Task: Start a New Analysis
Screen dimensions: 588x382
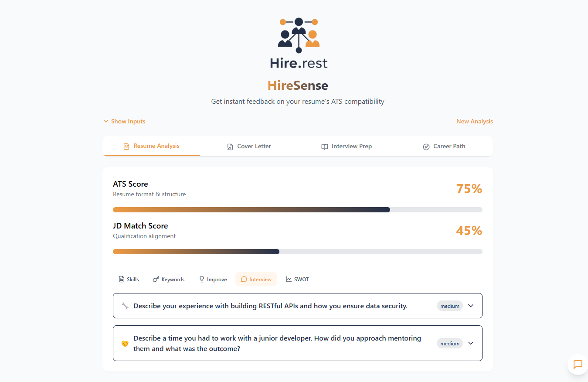Action: click(474, 121)
